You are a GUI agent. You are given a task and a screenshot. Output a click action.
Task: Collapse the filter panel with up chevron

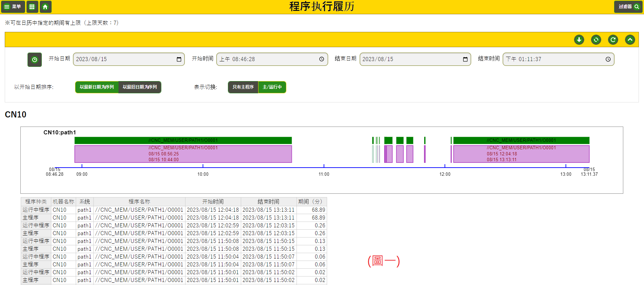(x=630, y=40)
